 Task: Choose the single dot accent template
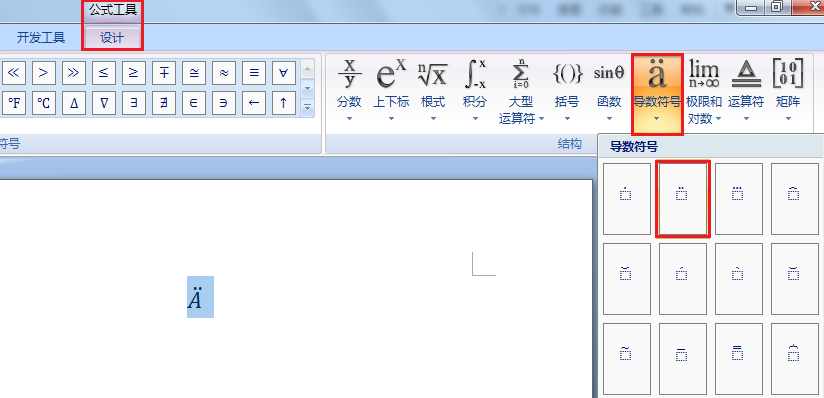point(626,199)
